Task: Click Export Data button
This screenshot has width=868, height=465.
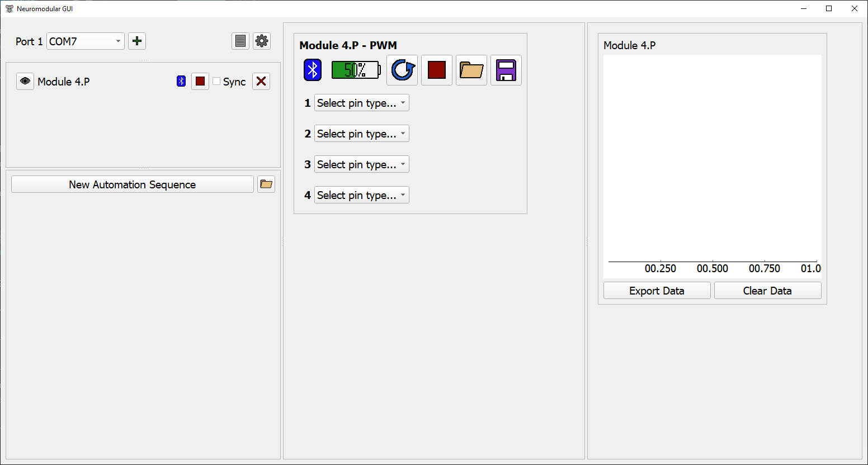Action: point(657,291)
